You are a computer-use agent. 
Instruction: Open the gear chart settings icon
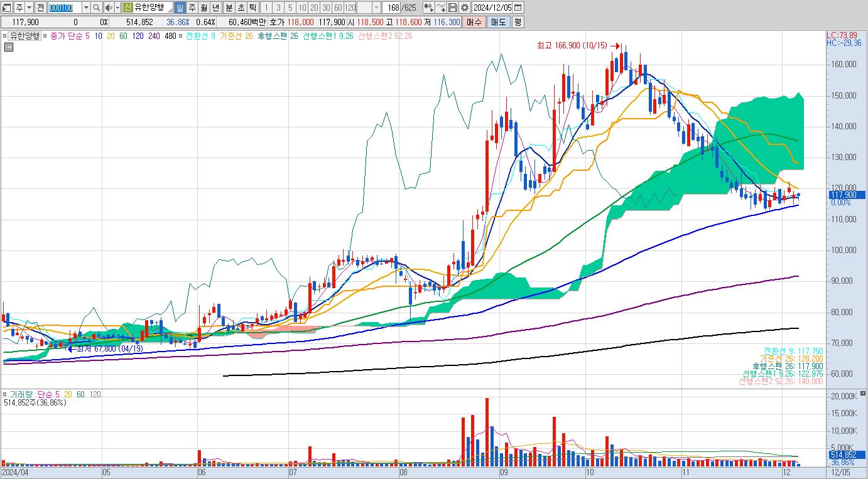464,8
